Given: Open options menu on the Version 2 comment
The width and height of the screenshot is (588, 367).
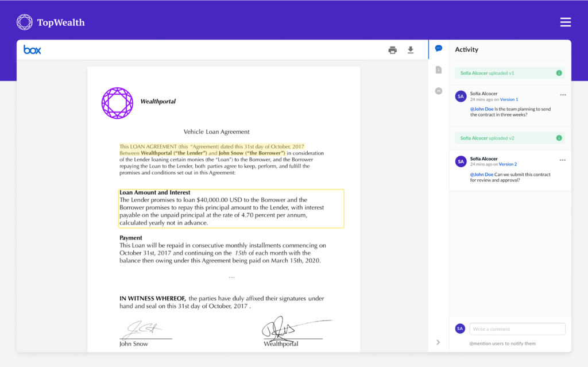Looking at the screenshot, I should [563, 160].
